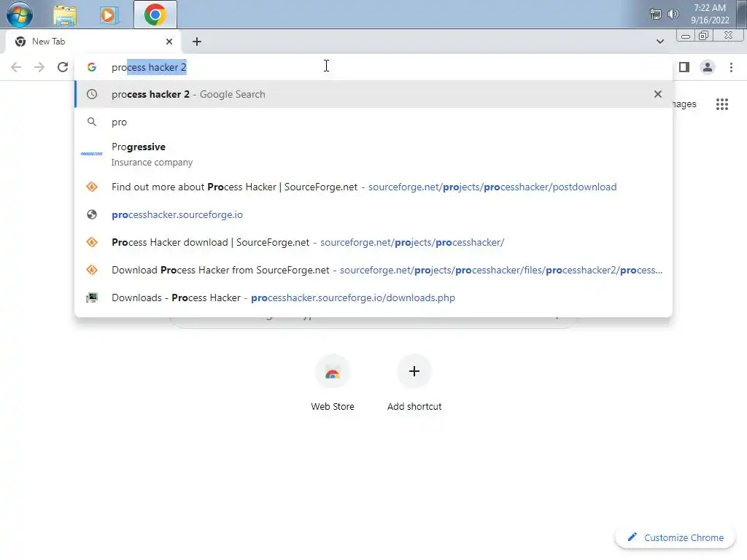This screenshot has height=560, width=747.
Task: Click the Add shortcut plus tile
Action: pos(414,371)
